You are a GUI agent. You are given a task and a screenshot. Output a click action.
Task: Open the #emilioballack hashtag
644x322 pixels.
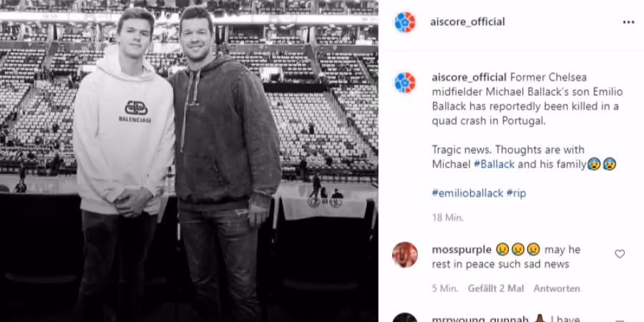point(467,193)
